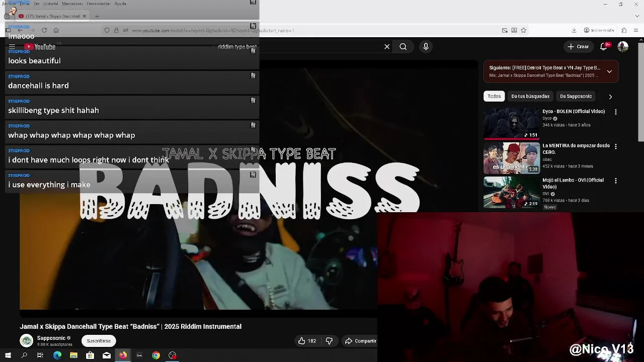644x362 pixels.
Task: Go back with Firefox back arrow
Action: (20, 30)
